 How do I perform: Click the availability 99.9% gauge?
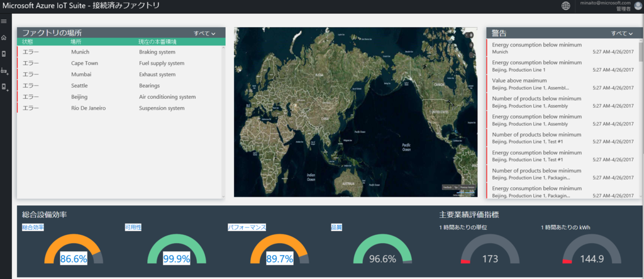tap(177, 249)
